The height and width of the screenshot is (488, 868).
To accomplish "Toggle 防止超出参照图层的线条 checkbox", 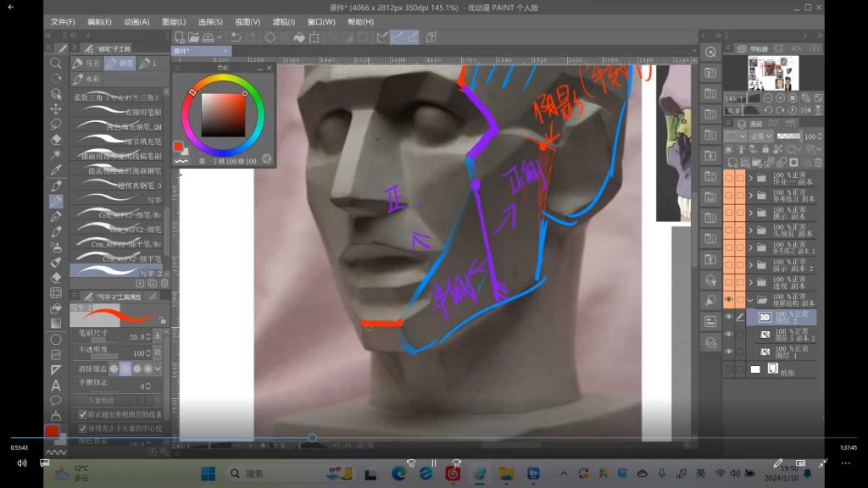I will 82,415.
